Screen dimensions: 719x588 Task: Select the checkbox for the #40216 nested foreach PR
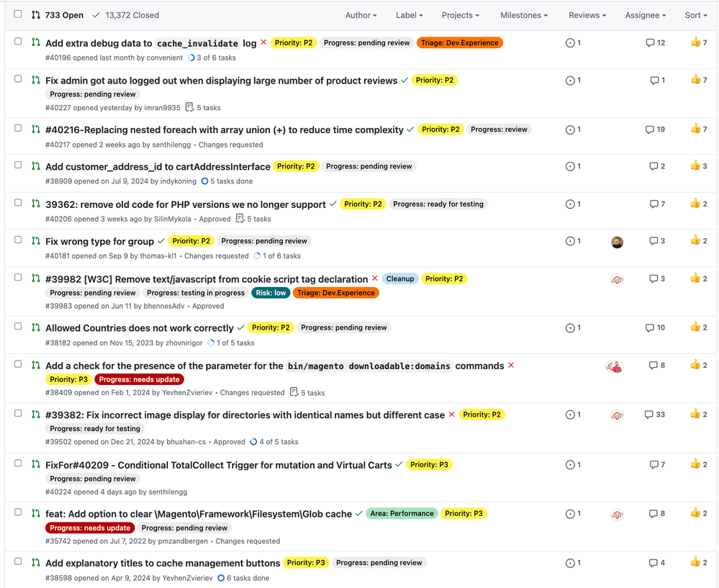pyautogui.click(x=18, y=128)
